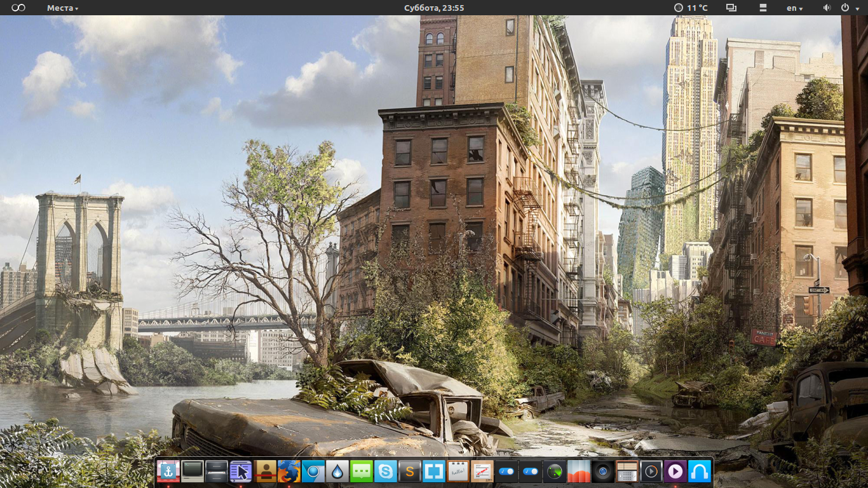Open the purple play-button video player icon
The image size is (868, 488).
(675, 471)
